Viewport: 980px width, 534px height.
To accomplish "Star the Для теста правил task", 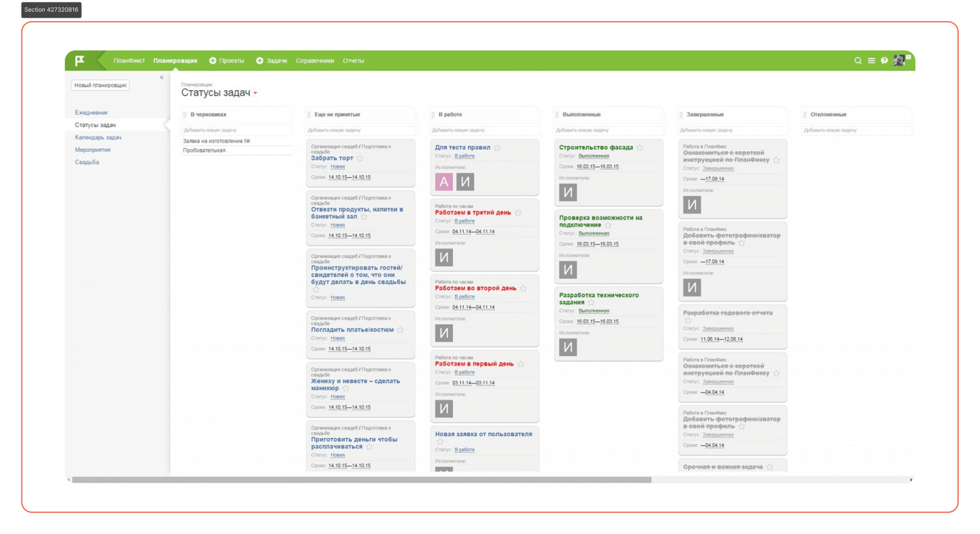I will tap(498, 147).
